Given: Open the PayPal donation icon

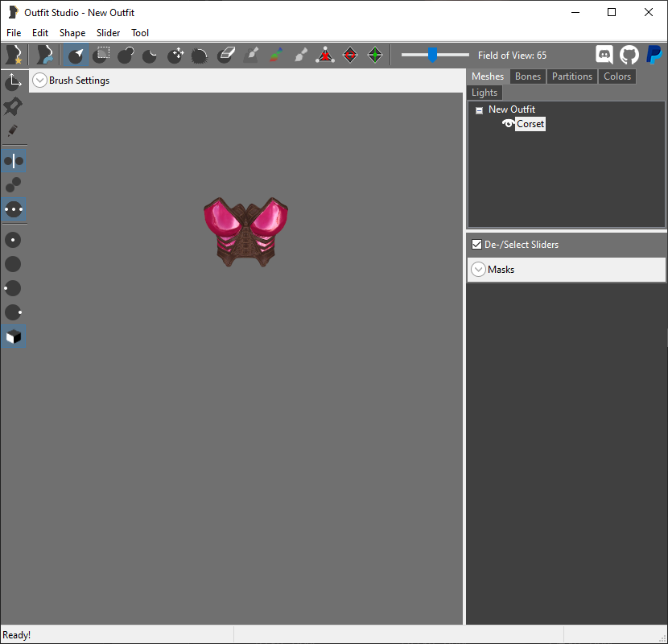Looking at the screenshot, I should click(654, 55).
